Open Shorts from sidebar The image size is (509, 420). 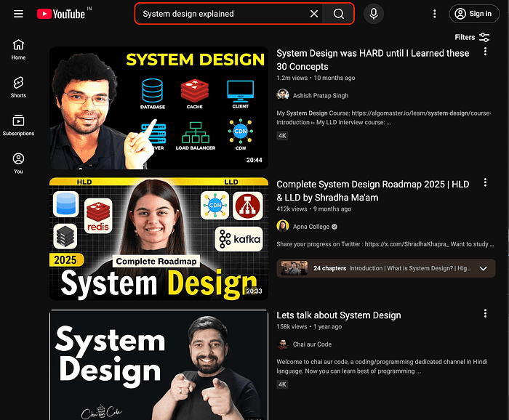pos(18,87)
